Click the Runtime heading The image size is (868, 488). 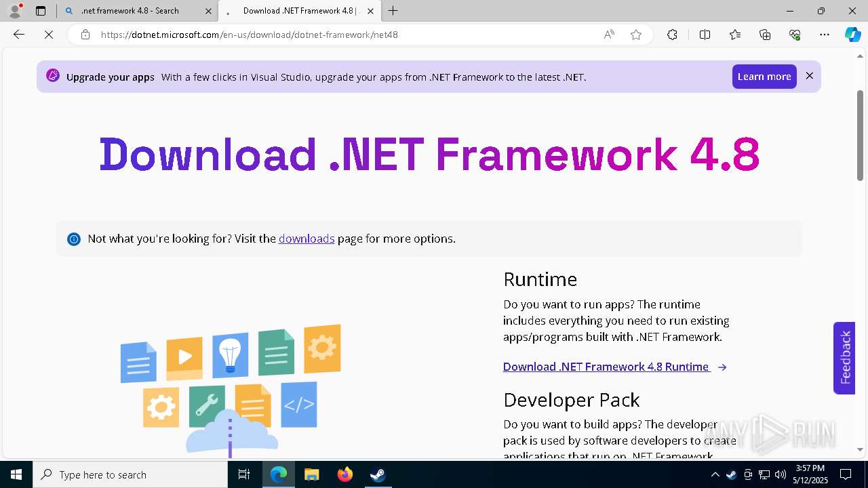540,279
